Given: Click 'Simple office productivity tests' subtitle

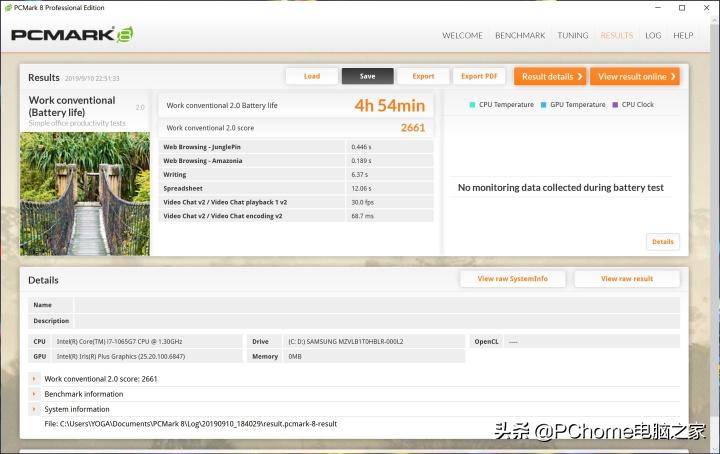Looking at the screenshot, I should pos(77,123).
